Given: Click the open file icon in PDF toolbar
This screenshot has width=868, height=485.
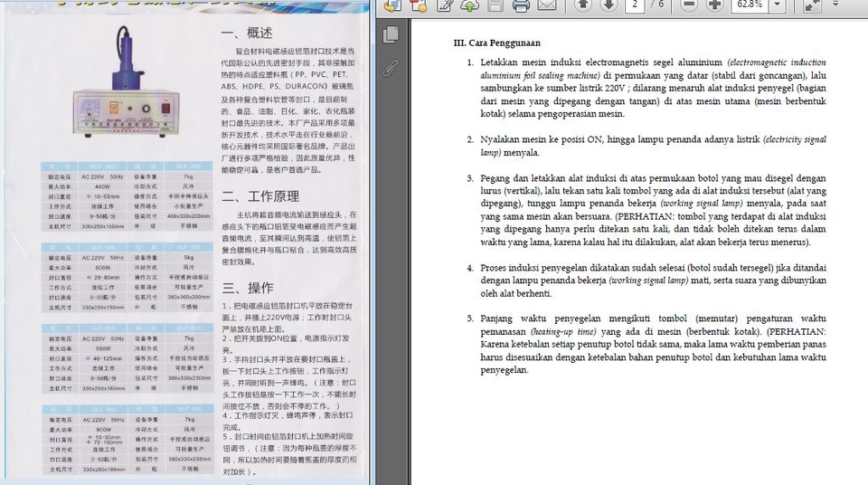Looking at the screenshot, I should [392, 5].
